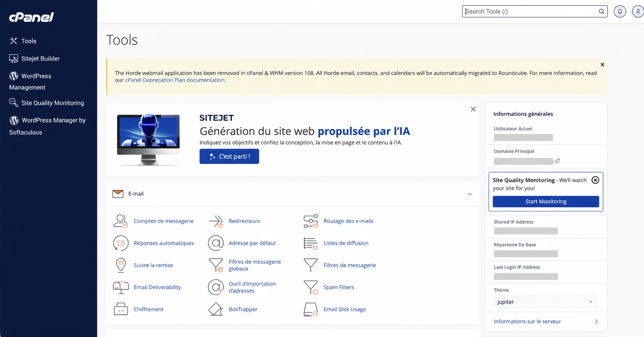Open notifications bell icon
Screen dimensions: 644x337
point(620,12)
